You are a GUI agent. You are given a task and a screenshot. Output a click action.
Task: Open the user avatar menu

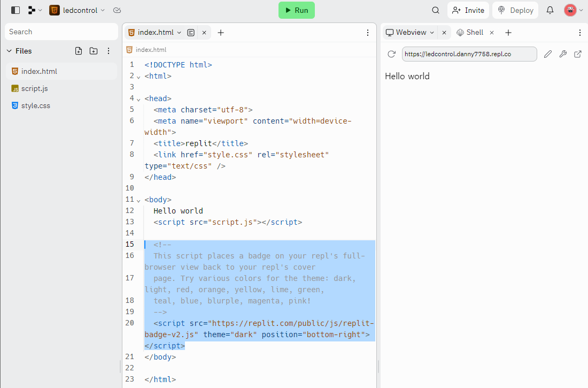pos(570,10)
